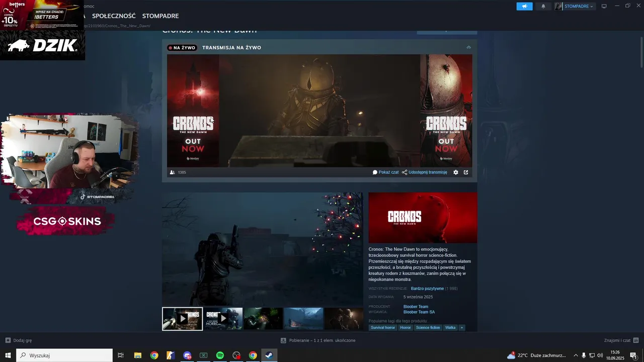Viewport: 644px width, 362px height.
Task: Open the Bloober Team SA publisher link
Action: 419,312
